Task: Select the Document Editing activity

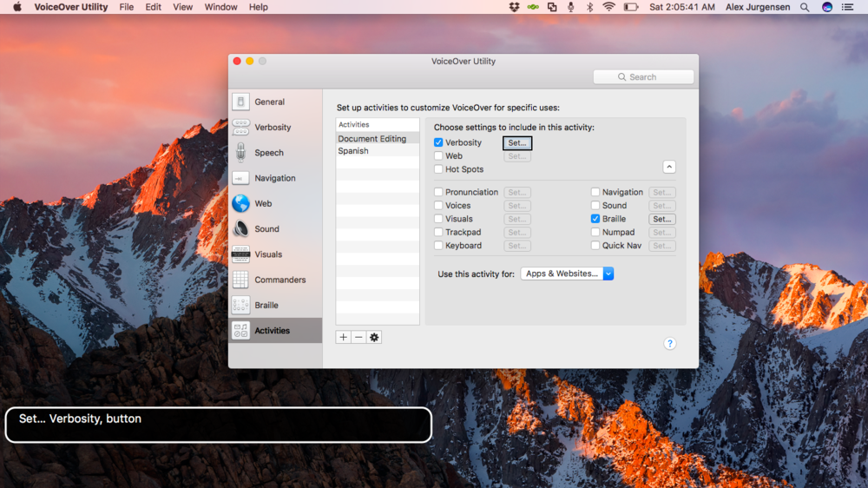Action: (x=378, y=138)
